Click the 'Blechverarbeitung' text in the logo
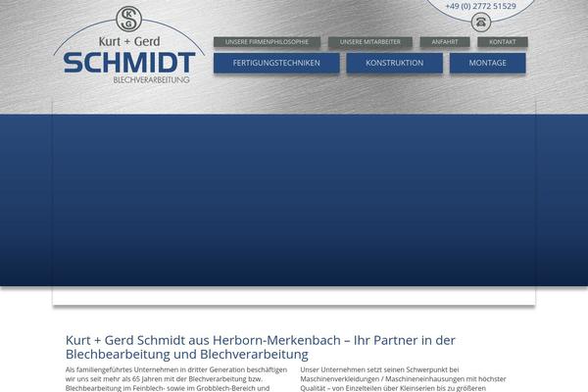The width and height of the screenshot is (588, 392). coord(152,80)
